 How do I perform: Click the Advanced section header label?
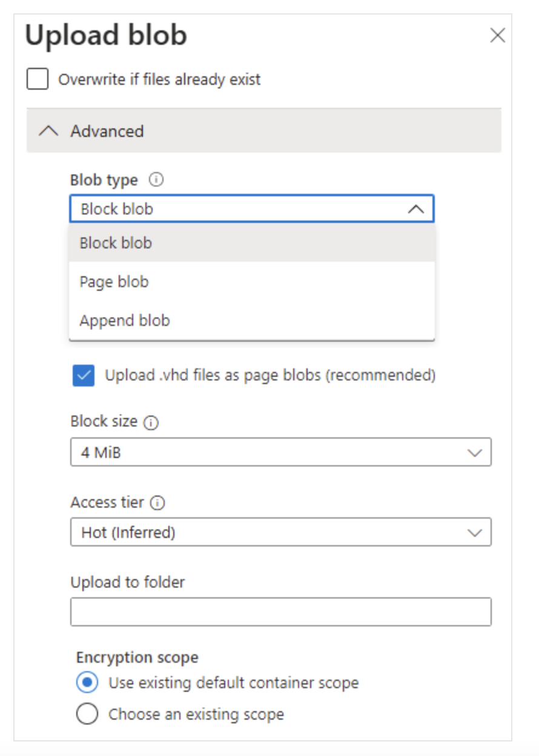[x=107, y=131]
